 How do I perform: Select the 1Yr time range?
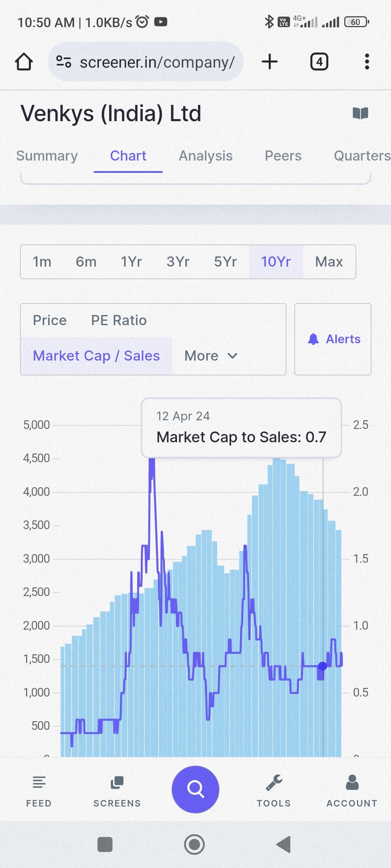(x=131, y=262)
